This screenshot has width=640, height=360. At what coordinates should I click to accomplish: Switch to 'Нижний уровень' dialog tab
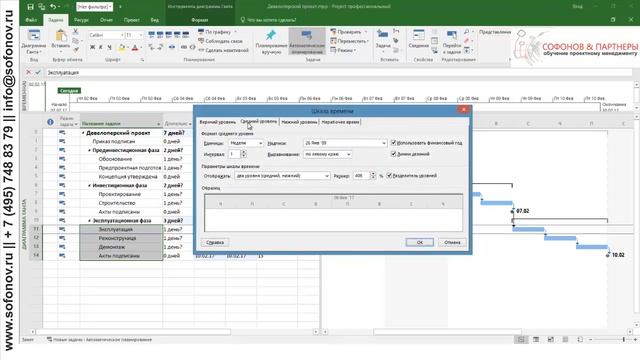click(299, 122)
